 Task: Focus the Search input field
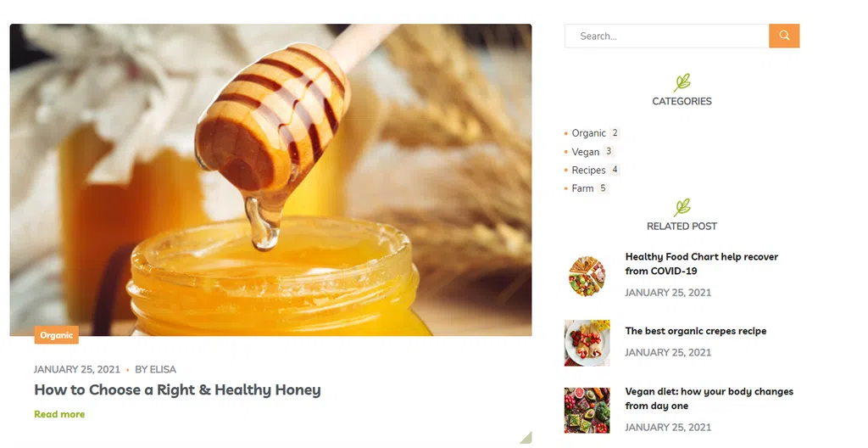pos(666,36)
